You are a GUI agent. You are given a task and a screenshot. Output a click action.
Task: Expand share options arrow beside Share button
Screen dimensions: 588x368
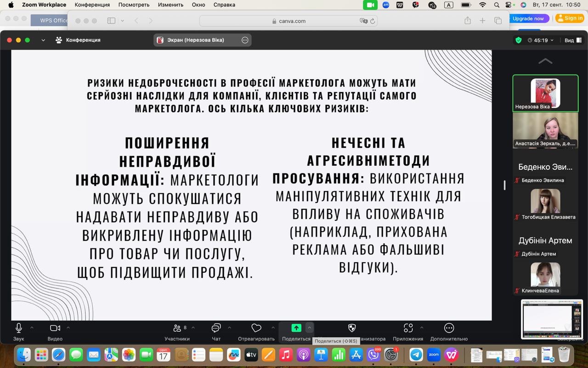(x=310, y=328)
